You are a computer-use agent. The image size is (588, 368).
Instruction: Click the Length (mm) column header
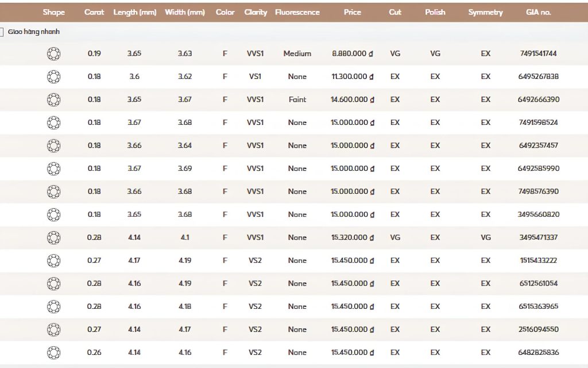(134, 12)
